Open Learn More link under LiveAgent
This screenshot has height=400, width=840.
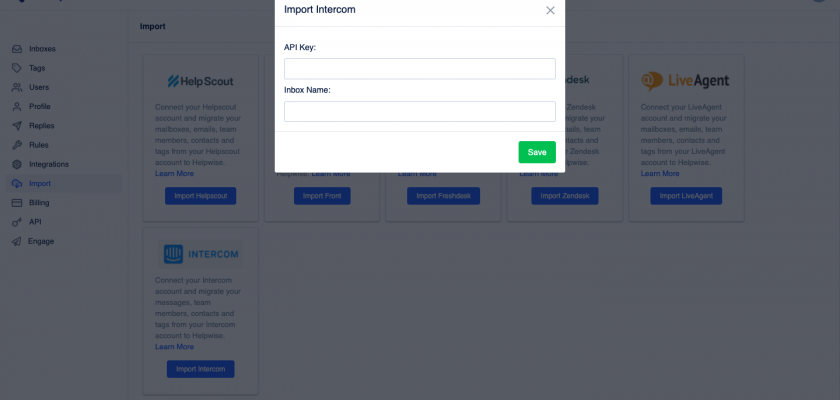[x=660, y=173]
